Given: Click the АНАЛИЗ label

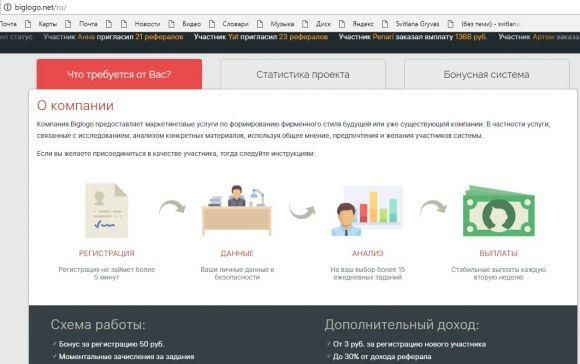Looking at the screenshot, I should point(368,253).
